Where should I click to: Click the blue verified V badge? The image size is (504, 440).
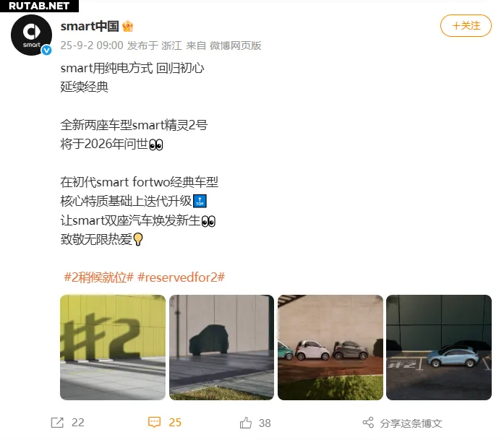[46, 50]
